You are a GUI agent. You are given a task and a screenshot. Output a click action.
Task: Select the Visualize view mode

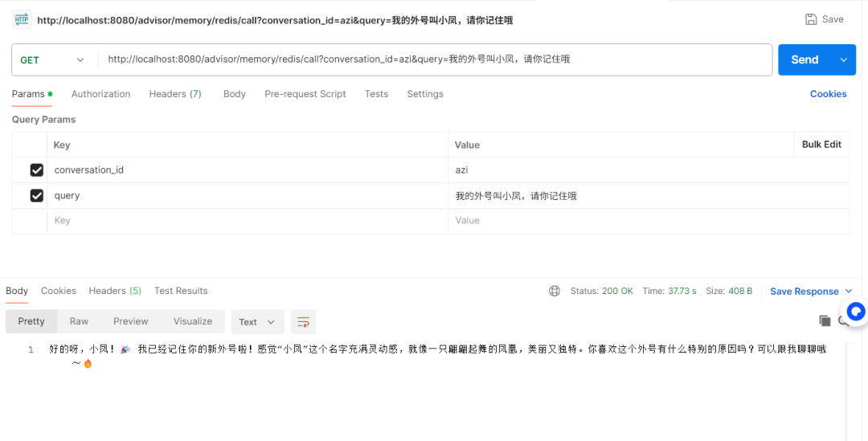pos(193,321)
